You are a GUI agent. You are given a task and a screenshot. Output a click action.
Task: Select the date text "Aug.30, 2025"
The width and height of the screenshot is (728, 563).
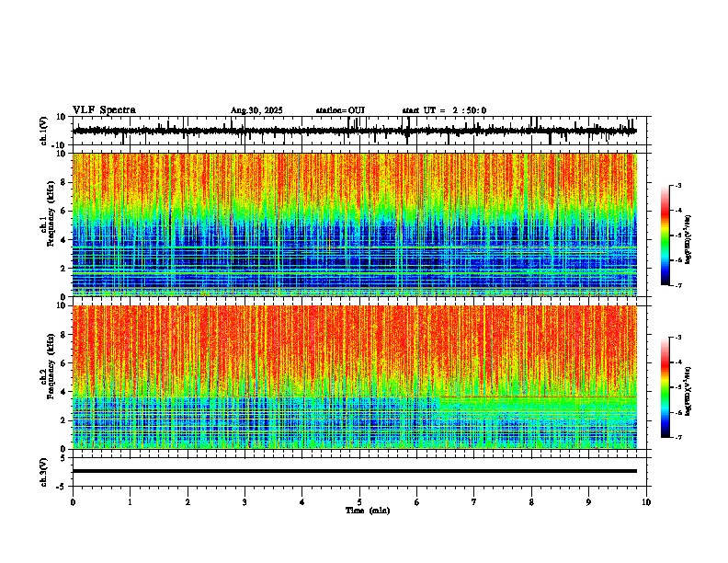click(256, 110)
